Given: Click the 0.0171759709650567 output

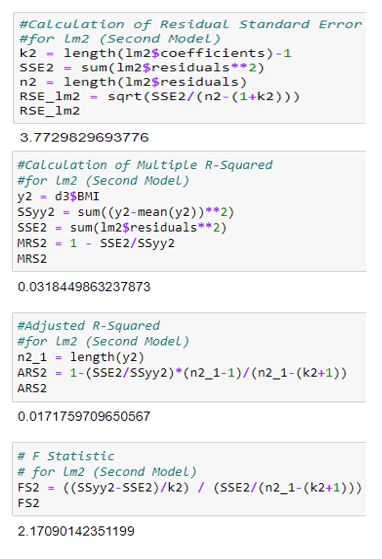Looking at the screenshot, I should point(84,416).
